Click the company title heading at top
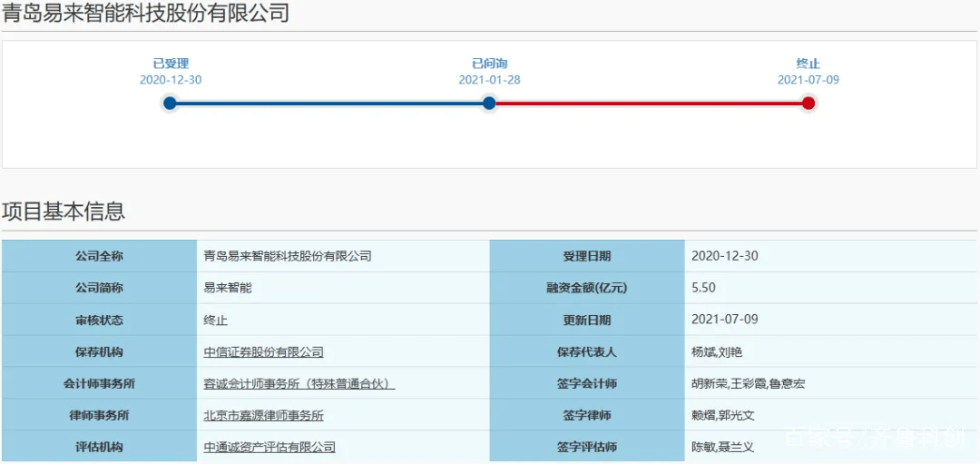 [145, 14]
